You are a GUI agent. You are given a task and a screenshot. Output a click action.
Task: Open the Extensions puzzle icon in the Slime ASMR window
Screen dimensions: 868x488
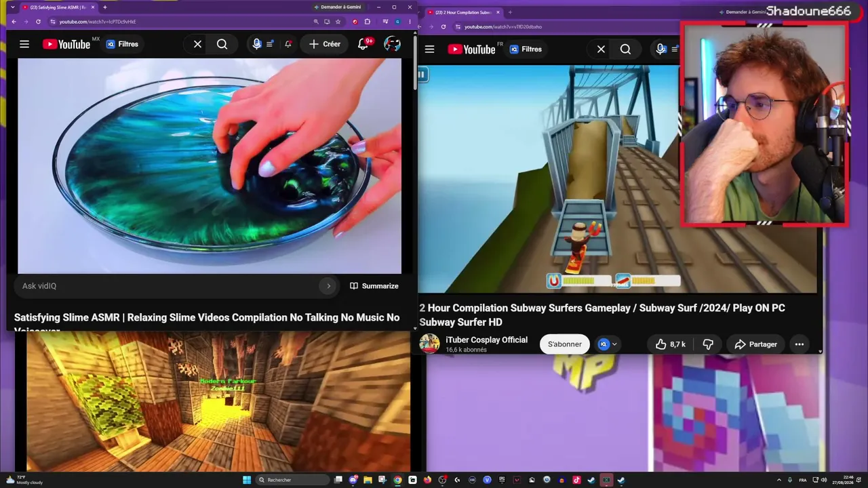click(368, 22)
